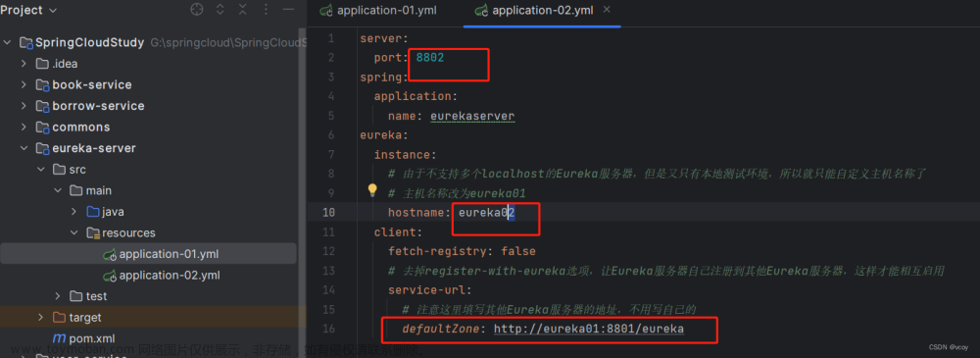Select the test folder
Screen dimensions: 980x358
point(96,296)
